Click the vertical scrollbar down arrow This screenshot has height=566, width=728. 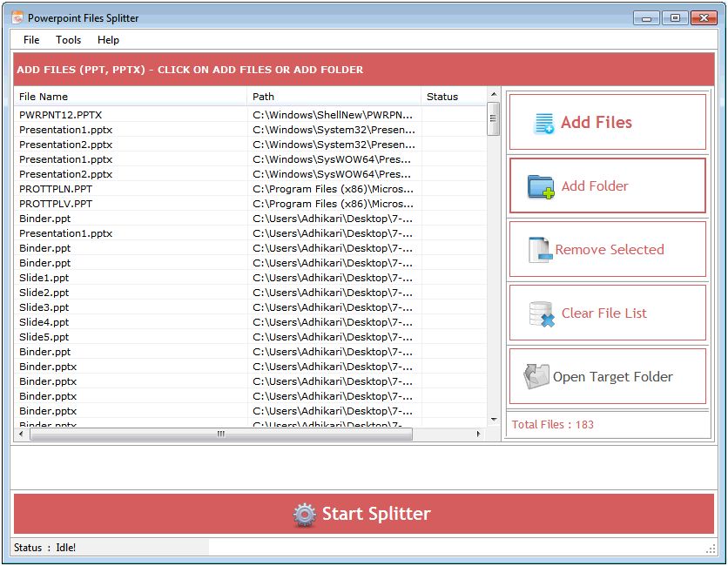[494, 420]
